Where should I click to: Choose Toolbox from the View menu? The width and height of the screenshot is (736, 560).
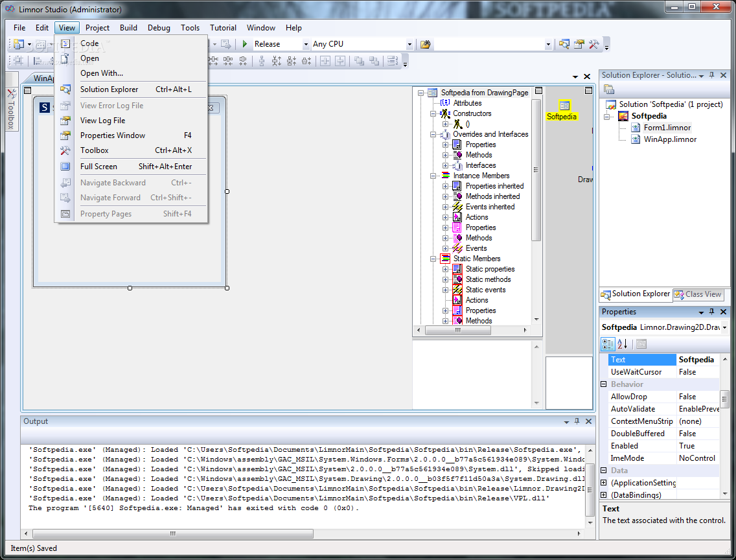(131, 150)
